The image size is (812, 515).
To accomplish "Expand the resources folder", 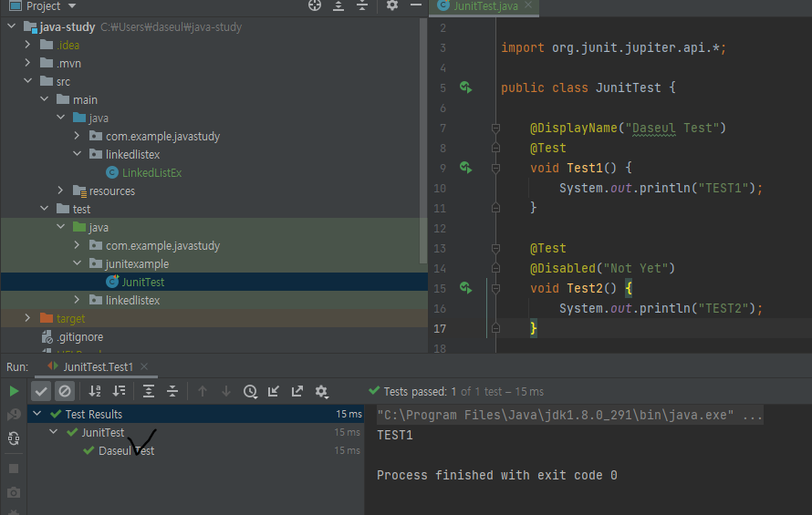I will coord(60,191).
